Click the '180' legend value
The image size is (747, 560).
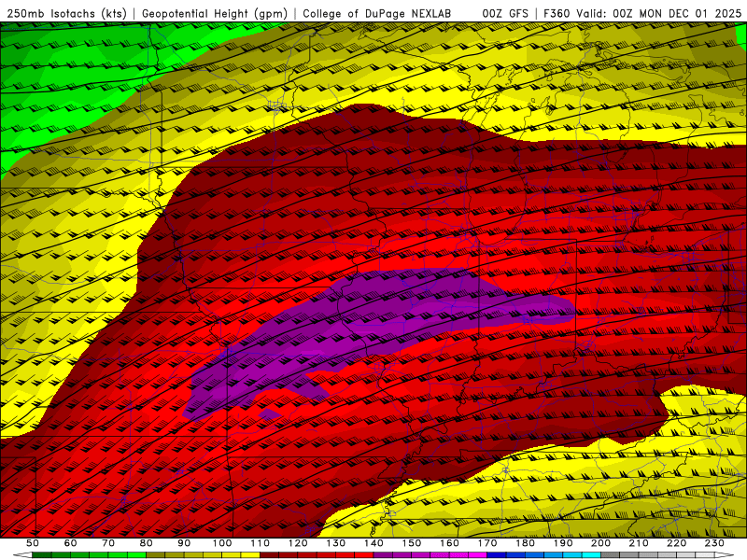pyautogui.click(x=525, y=543)
